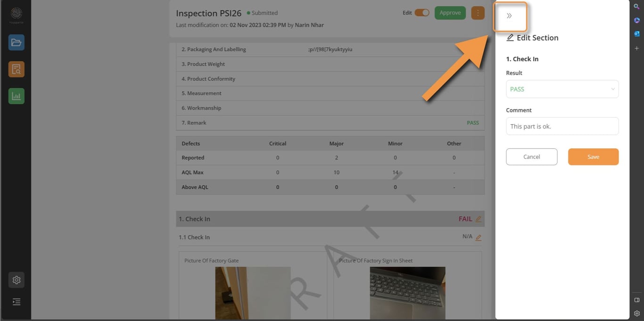
Task: Click the plus icon in browser sidebar
Action: (636, 48)
